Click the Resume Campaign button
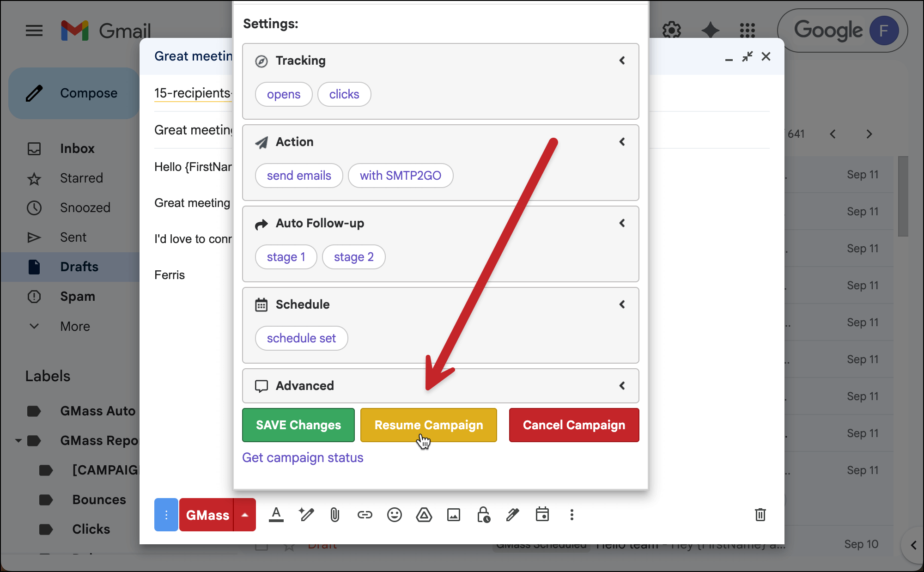The image size is (924, 572). pos(428,425)
